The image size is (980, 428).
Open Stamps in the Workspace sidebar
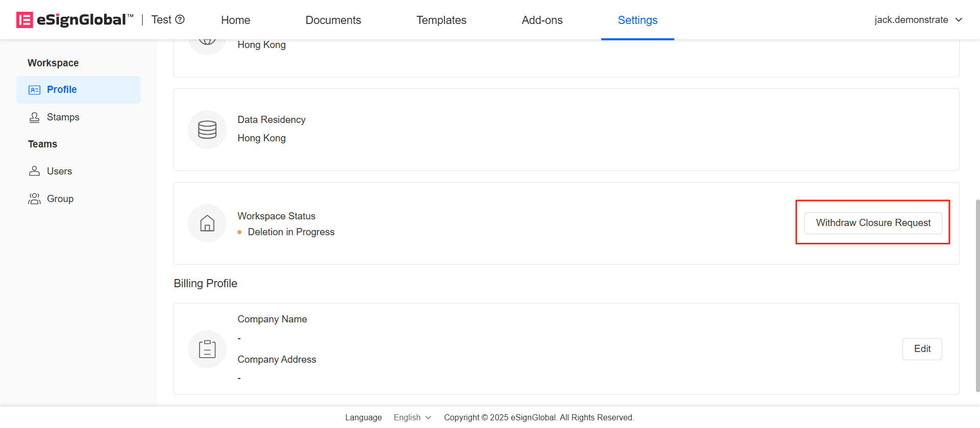pyautogui.click(x=63, y=117)
